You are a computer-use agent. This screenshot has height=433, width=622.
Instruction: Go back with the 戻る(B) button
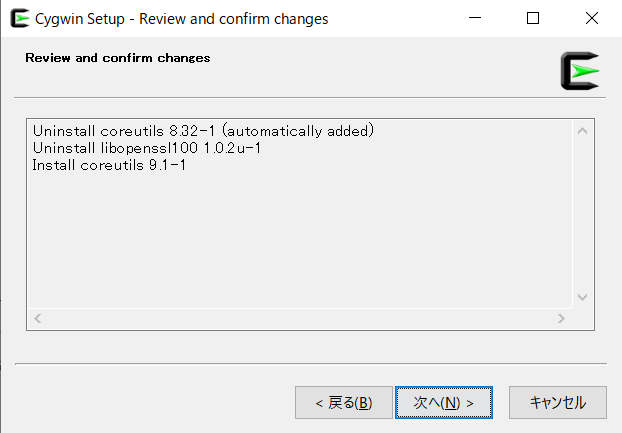click(x=343, y=402)
